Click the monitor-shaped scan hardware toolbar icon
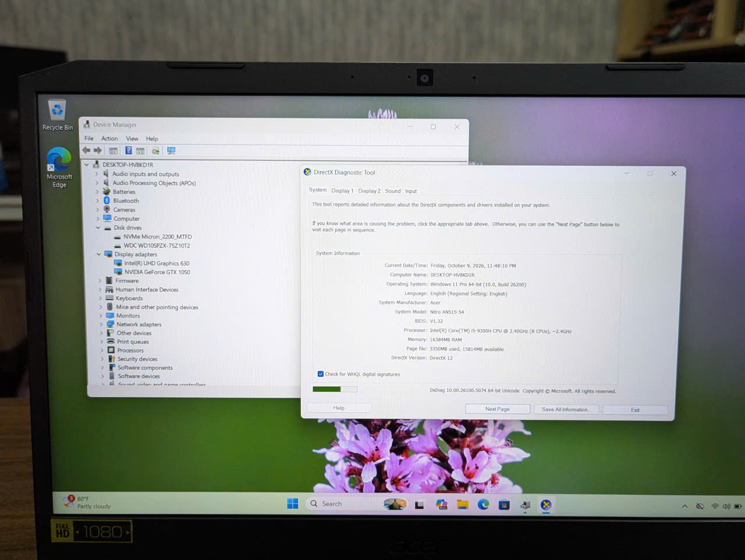The height and width of the screenshot is (560, 745). 171,151
